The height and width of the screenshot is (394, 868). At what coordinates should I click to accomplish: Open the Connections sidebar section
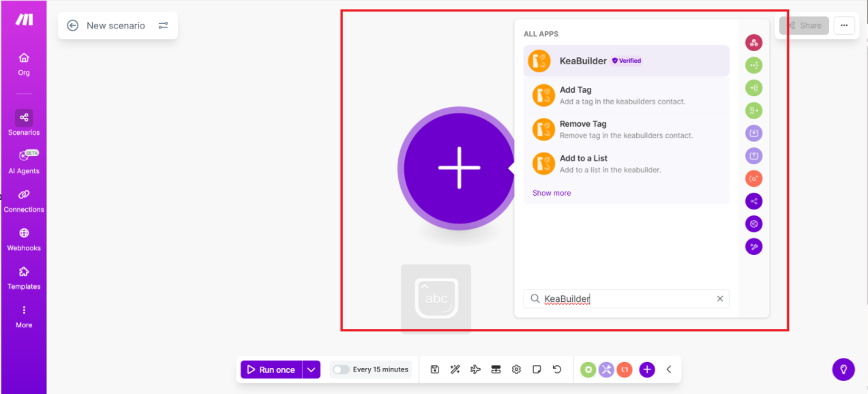tap(24, 200)
